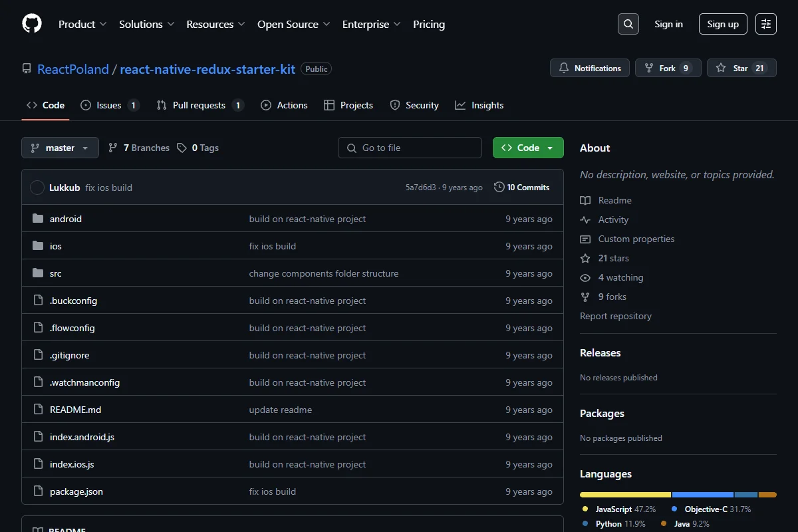Viewport: 798px width, 532px height.
Task: Focus the Go to file search field
Action: tap(410, 148)
